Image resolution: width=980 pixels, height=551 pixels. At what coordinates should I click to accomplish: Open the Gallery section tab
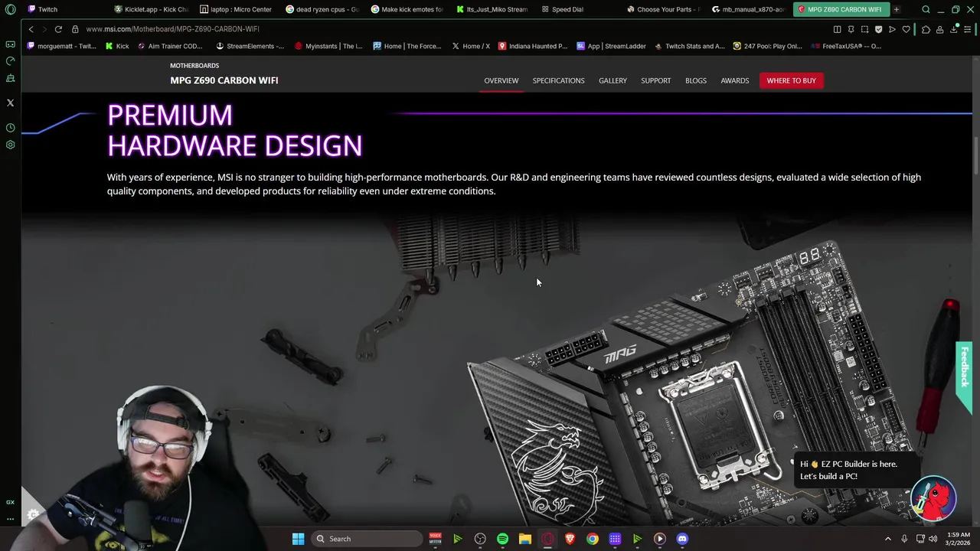[x=612, y=80]
